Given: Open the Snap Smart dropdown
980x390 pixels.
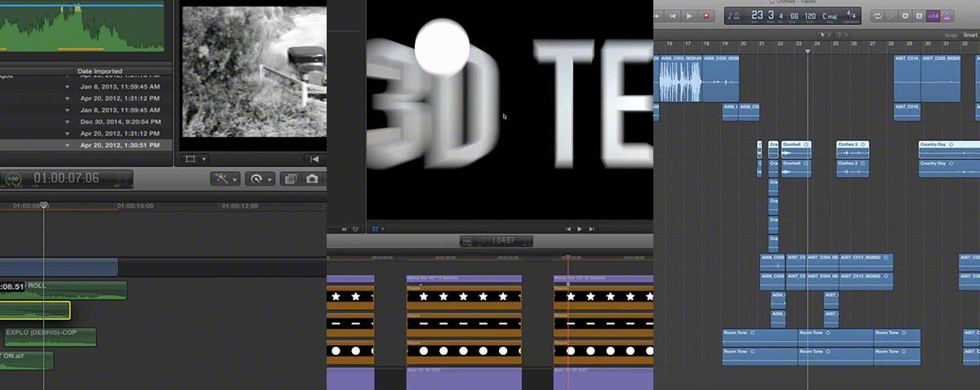Looking at the screenshot, I should (969, 35).
